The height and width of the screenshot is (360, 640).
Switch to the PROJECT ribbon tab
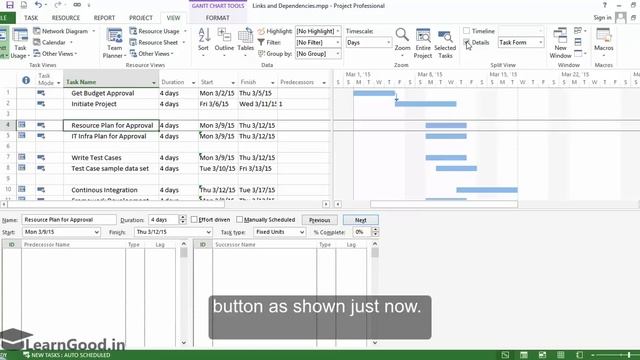pyautogui.click(x=140, y=18)
